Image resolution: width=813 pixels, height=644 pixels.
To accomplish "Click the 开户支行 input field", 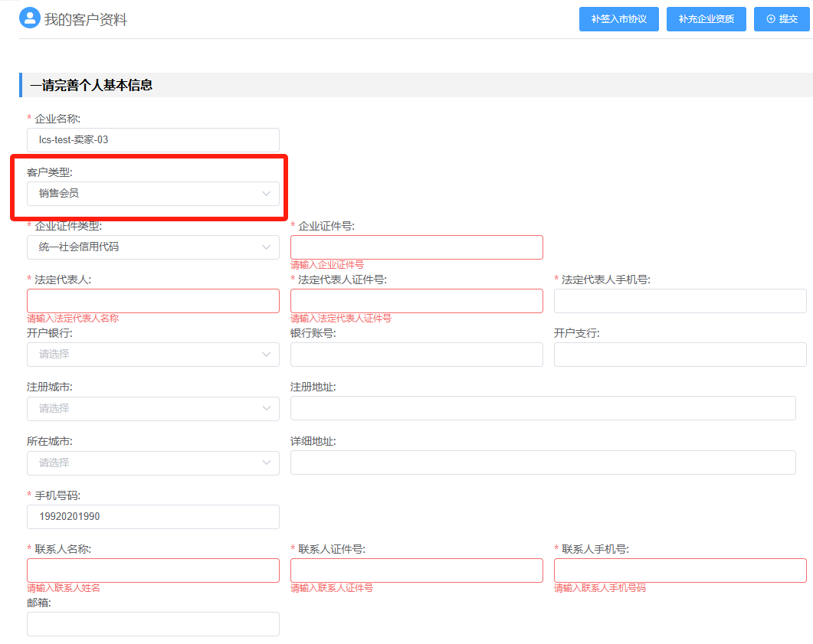I will (680, 355).
